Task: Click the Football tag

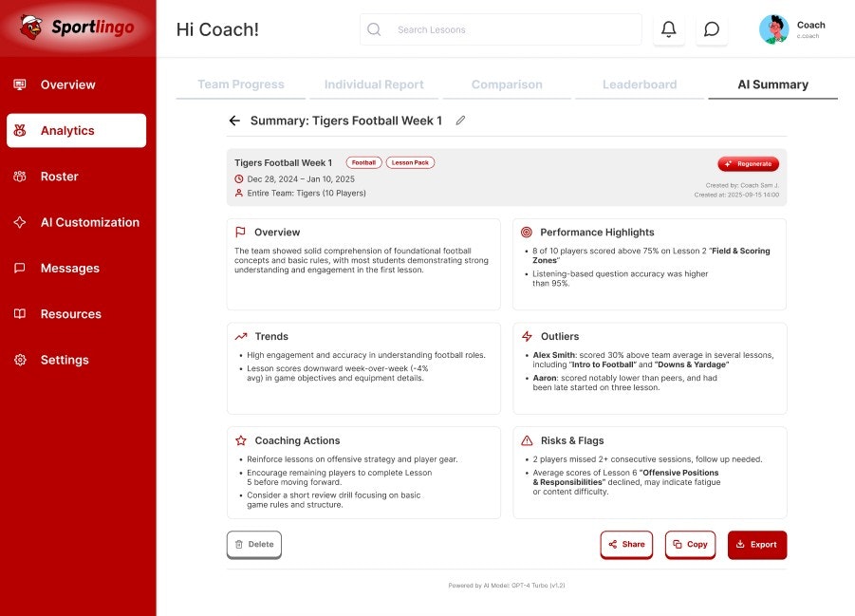Action: [x=363, y=162]
